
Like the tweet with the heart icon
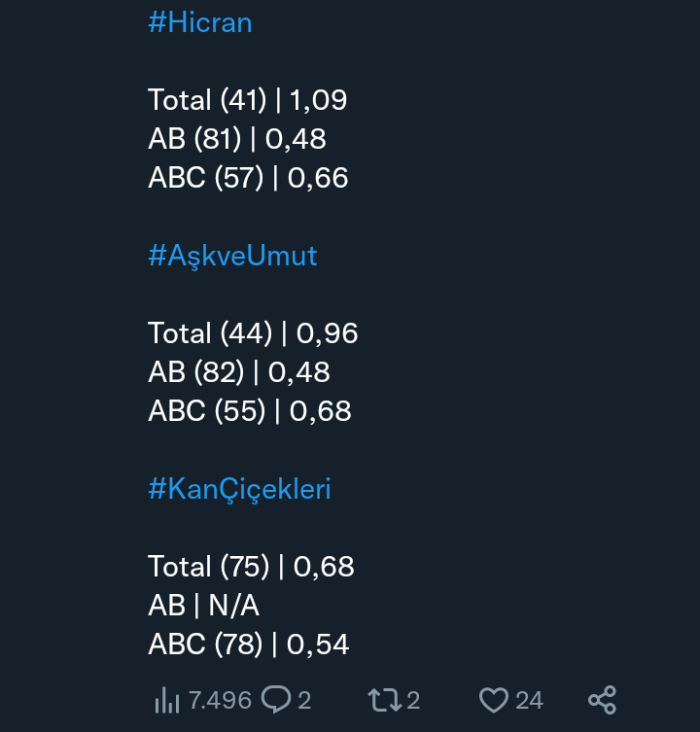pos(494,700)
